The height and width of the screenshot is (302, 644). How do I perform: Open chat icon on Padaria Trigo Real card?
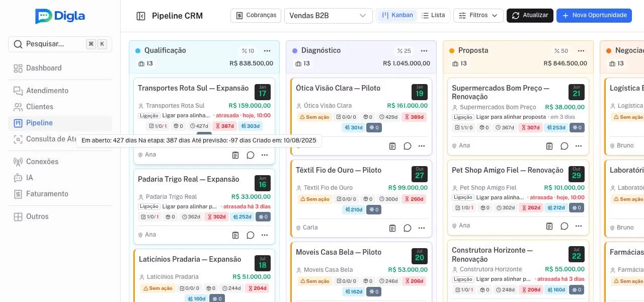click(251, 235)
